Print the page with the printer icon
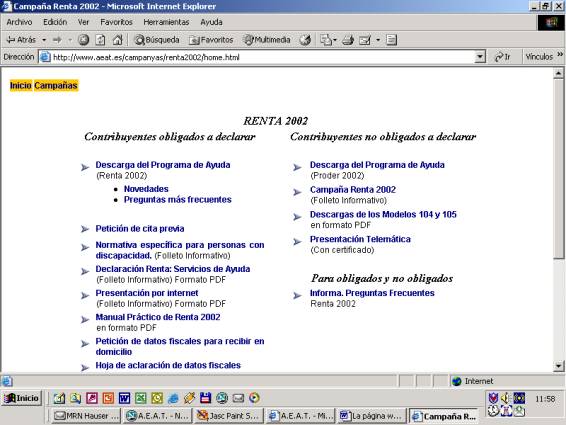The height and width of the screenshot is (425, 566). coord(348,40)
